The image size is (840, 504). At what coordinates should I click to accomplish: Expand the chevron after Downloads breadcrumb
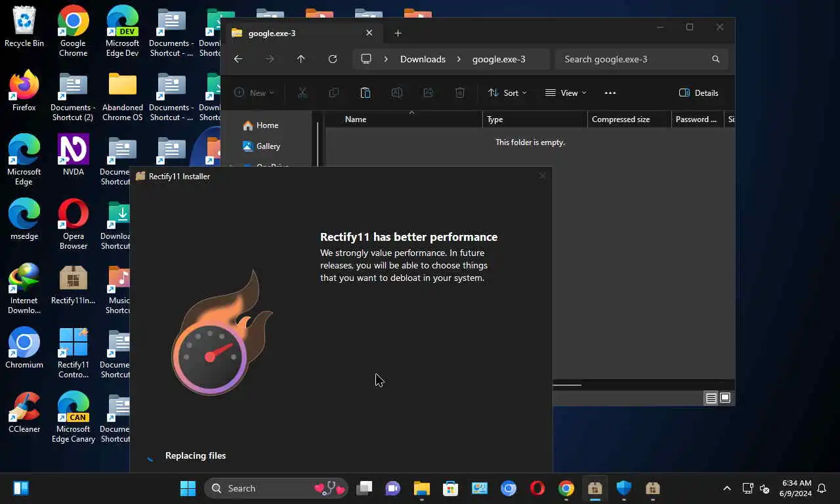tap(459, 59)
